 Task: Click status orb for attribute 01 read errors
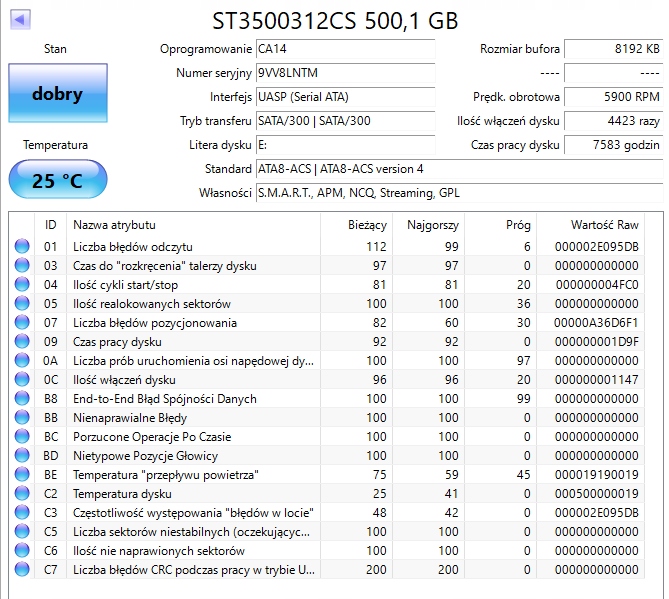pos(22,247)
